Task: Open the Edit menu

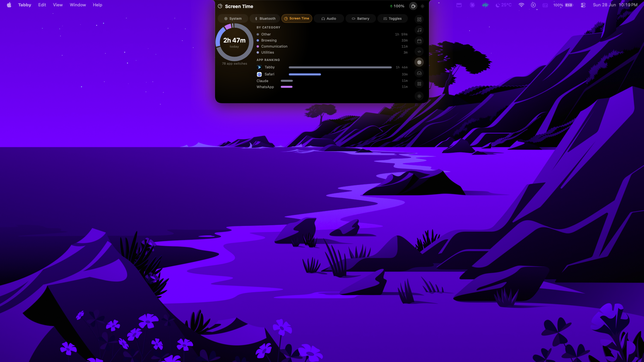Action: (x=42, y=5)
